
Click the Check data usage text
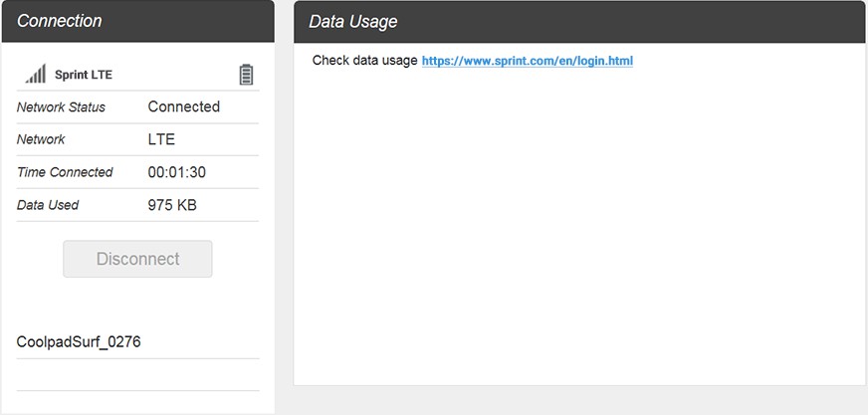click(364, 61)
